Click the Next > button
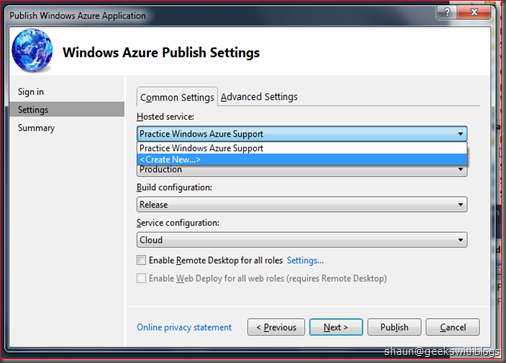Image resolution: width=506 pixels, height=363 pixels. coord(336,327)
